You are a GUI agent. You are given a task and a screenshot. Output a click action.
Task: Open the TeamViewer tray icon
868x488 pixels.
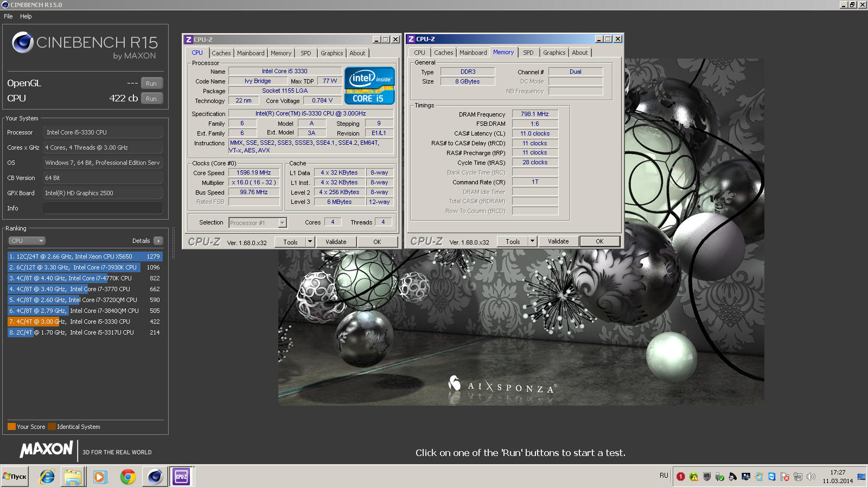(772, 477)
